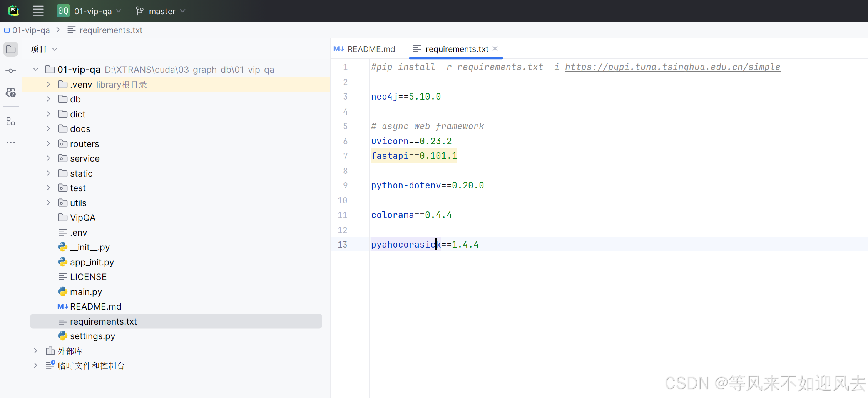Open the Tsinghua PyPI mirror link
The image size is (868, 398).
(672, 67)
